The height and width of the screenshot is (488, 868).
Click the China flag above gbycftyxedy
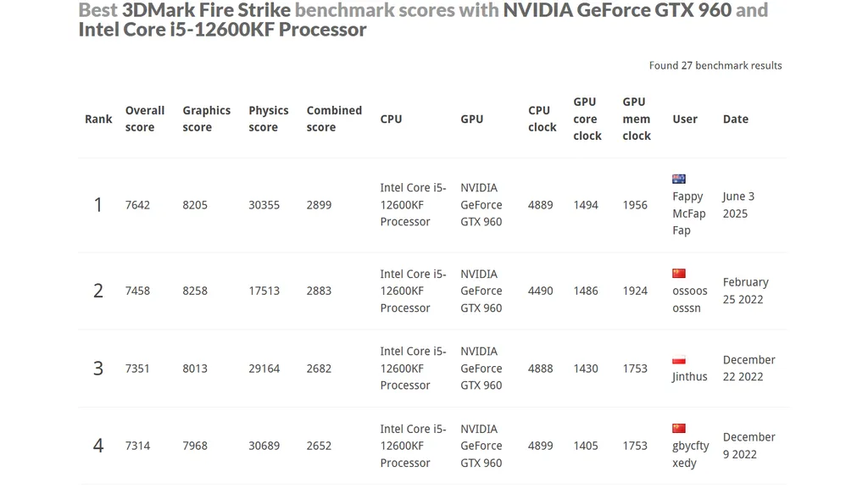coord(679,429)
